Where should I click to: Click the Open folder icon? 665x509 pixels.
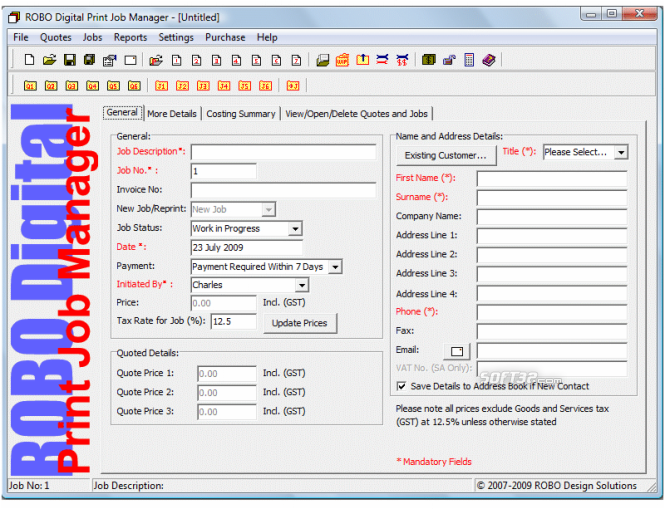click(49, 60)
